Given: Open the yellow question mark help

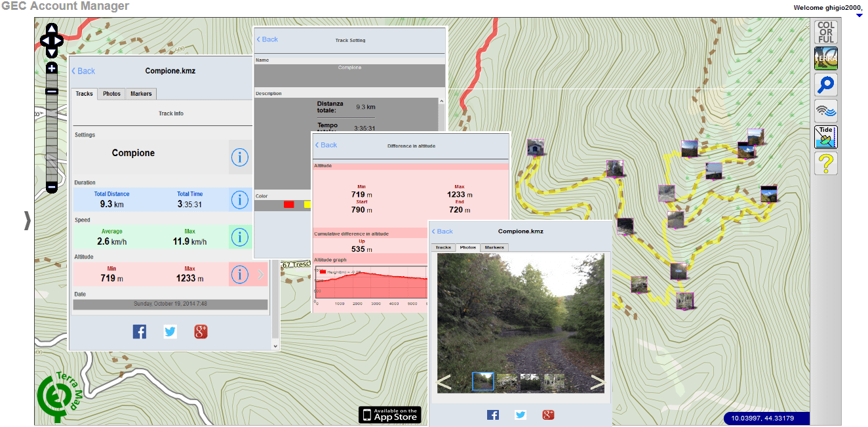Looking at the screenshot, I should (826, 163).
